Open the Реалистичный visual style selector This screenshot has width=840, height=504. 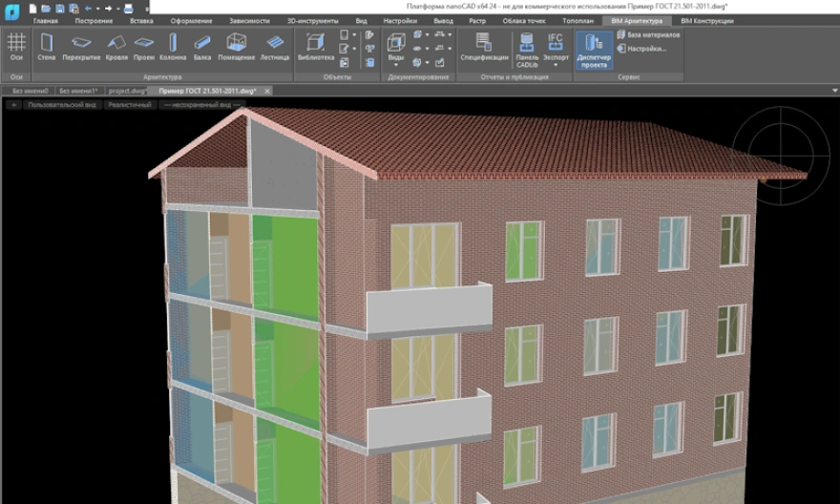[130, 104]
